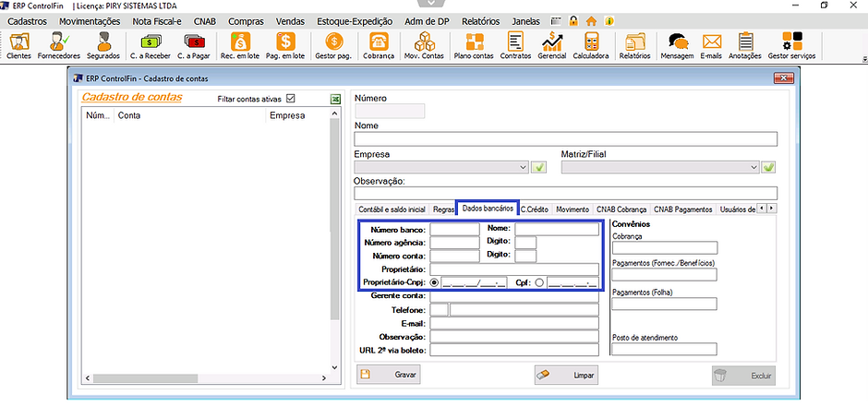Viewport: 868px width, 406px height.
Task: Open the Gerencial chart icon
Action: (x=552, y=46)
